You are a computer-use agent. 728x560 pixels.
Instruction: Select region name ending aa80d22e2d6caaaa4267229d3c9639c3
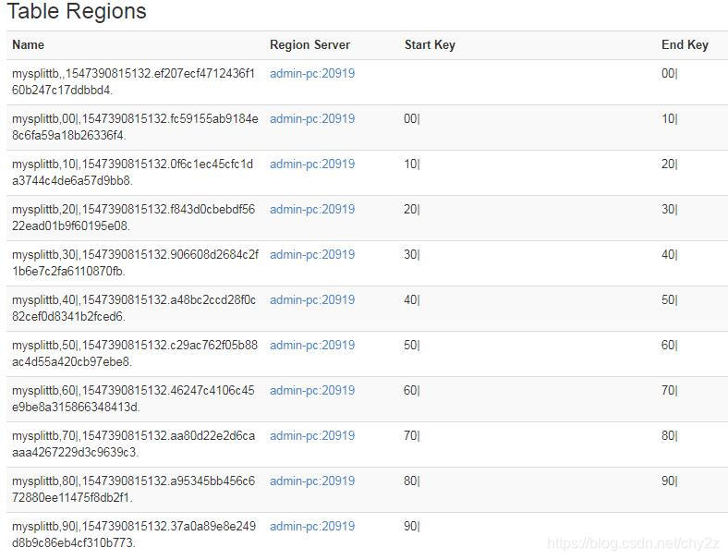point(134,444)
